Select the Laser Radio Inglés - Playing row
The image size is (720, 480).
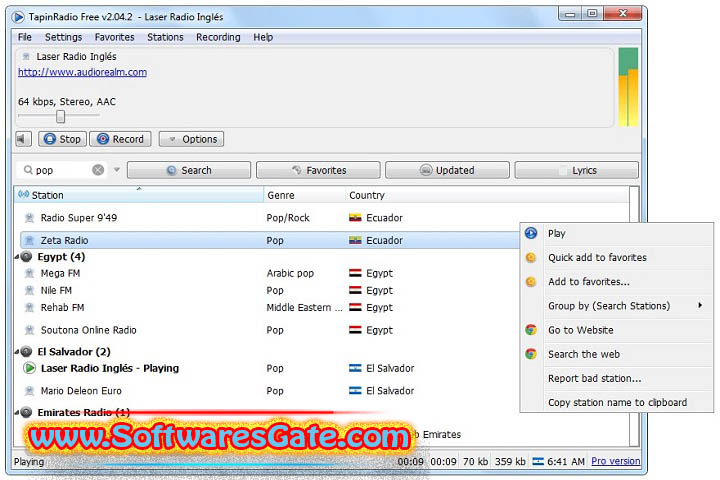pyautogui.click(x=271, y=368)
